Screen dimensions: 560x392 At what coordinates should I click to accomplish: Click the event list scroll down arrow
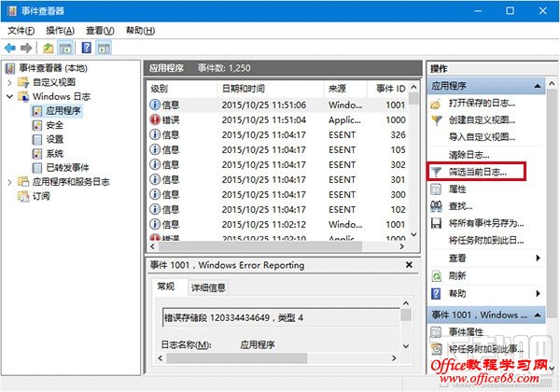(x=413, y=234)
